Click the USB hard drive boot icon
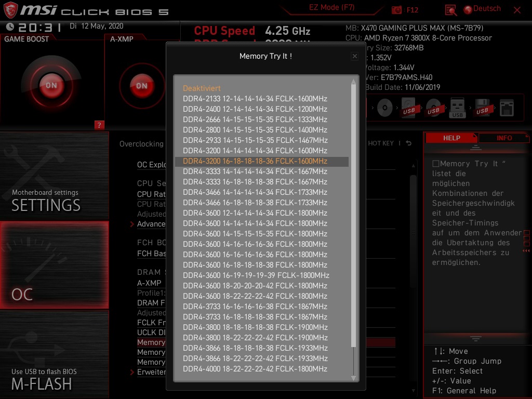The image size is (532, 399). click(408, 108)
